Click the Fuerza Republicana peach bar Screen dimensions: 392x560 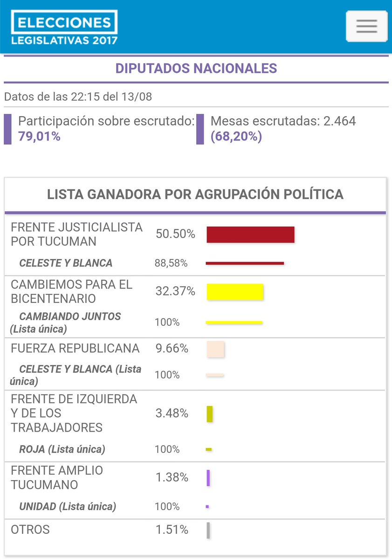[216, 349]
